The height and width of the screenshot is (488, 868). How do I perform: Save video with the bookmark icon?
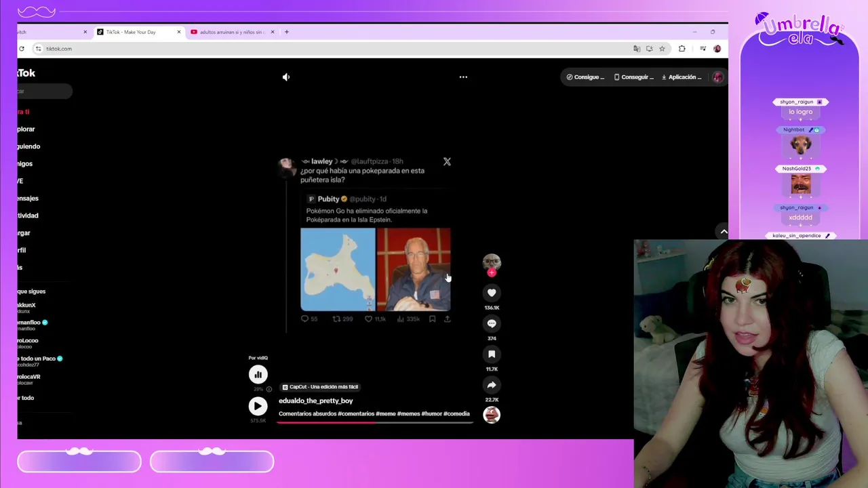tap(492, 354)
